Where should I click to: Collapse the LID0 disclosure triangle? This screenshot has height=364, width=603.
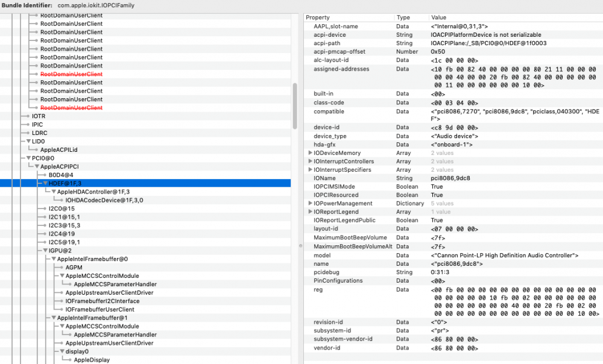28,142
